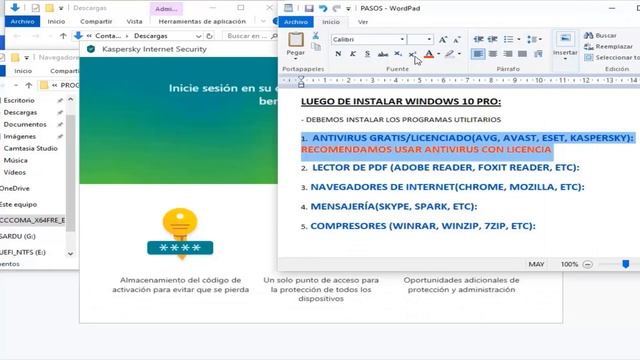Screen dimensions: 640x360
Task: Select align text left in WordPad
Action: (478, 54)
